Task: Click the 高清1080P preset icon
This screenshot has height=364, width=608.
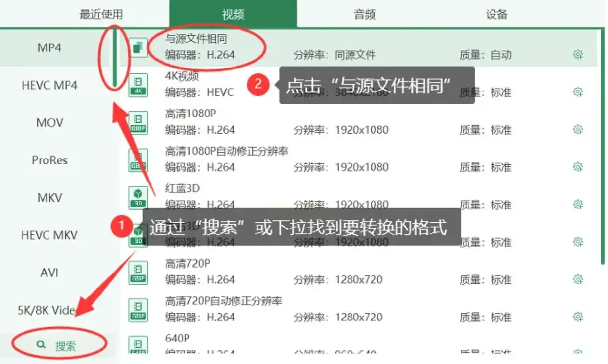Action: (x=138, y=123)
